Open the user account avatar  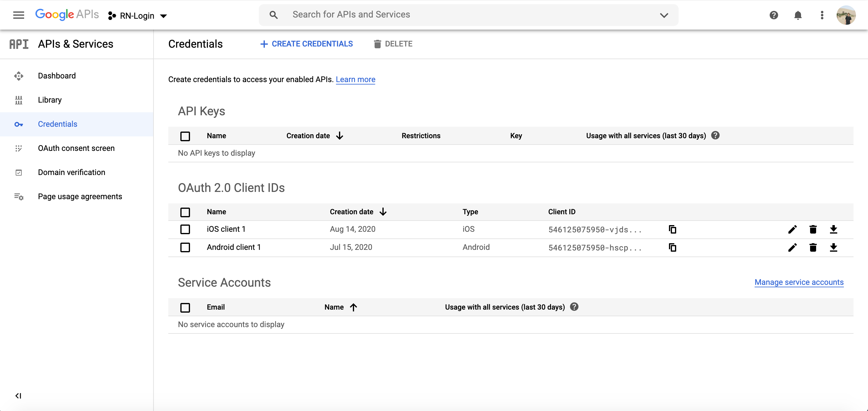(x=846, y=15)
